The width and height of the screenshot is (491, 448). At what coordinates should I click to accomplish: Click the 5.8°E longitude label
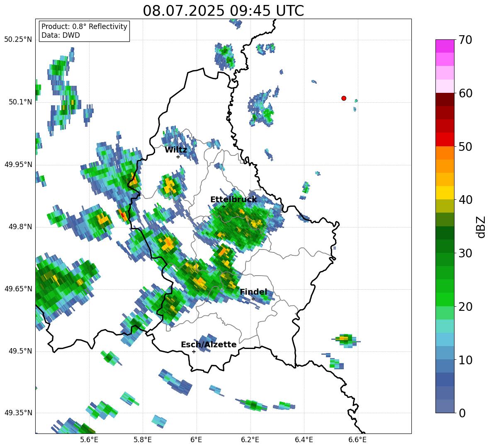(x=143, y=440)
